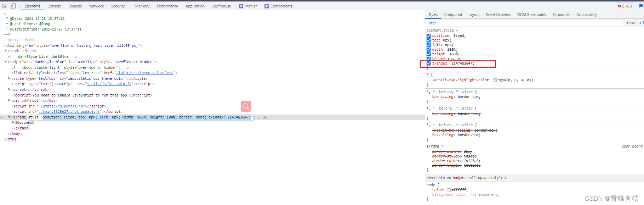
Task: Switch to the Event Listeners pane
Action: [498, 15]
